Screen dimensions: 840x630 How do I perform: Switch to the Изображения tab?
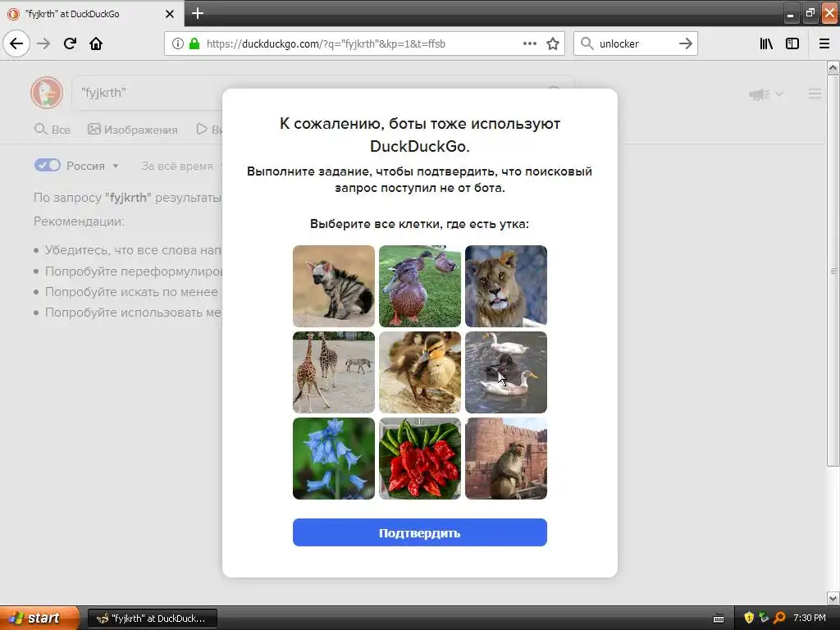coord(133,130)
